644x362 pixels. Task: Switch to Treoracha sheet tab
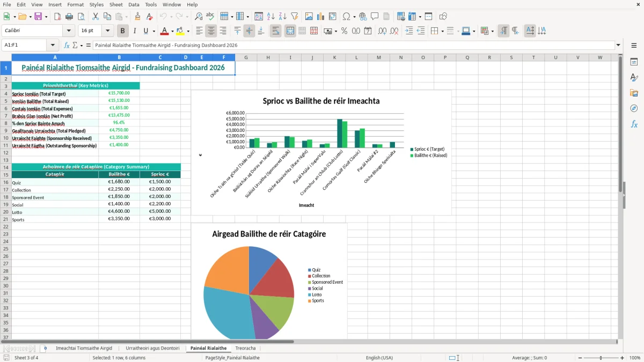[x=245, y=348]
